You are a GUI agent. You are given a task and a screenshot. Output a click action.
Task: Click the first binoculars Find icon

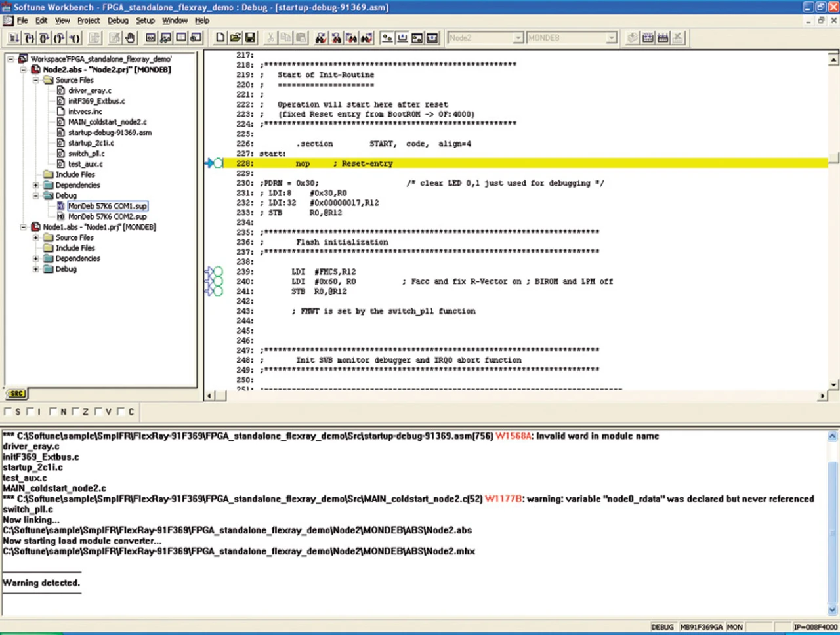(x=320, y=38)
